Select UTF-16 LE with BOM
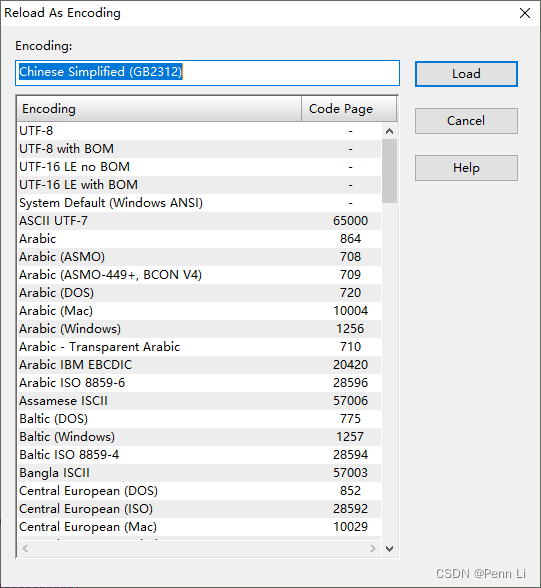This screenshot has width=541, height=588. [199, 185]
